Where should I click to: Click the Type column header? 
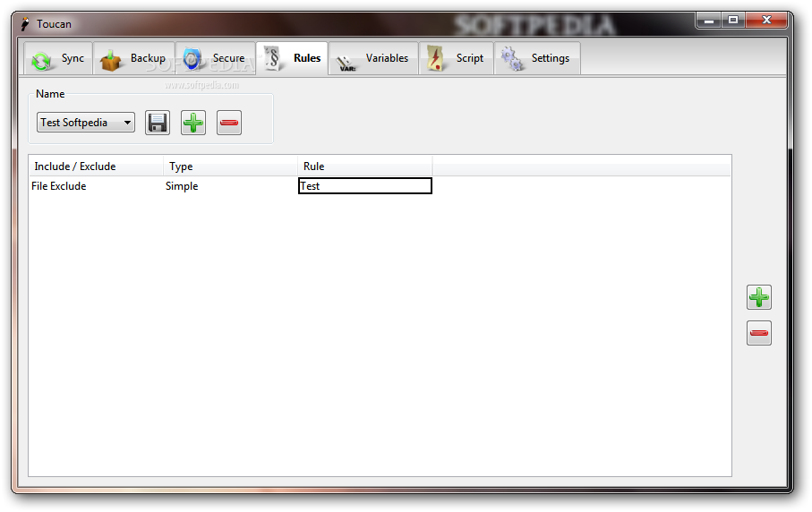(x=230, y=166)
